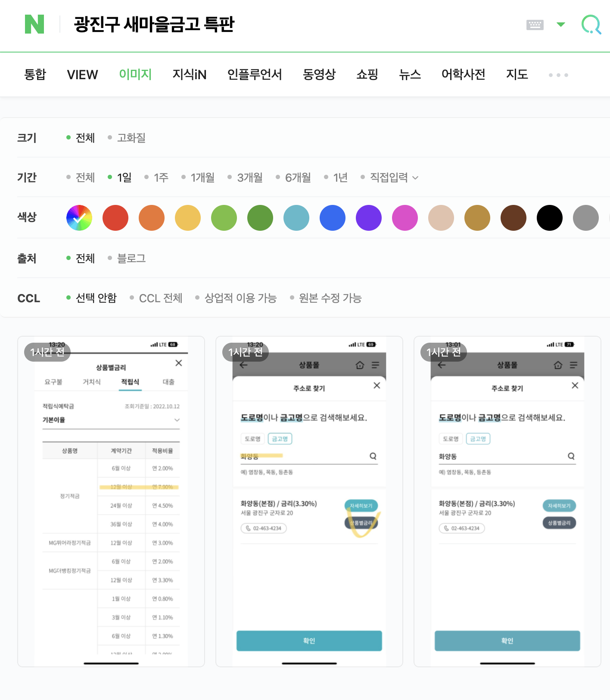
Task: Select 상업적 이용 가능 CCL option
Action: 236,298
